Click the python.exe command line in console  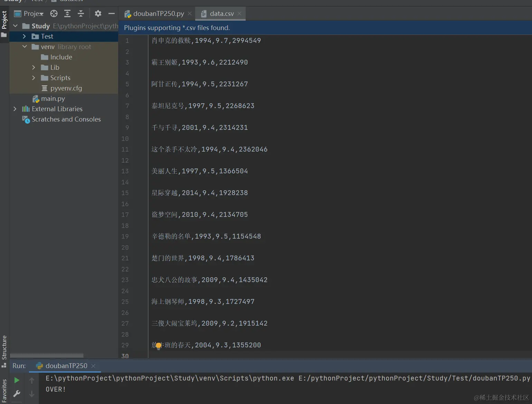tap(288, 378)
